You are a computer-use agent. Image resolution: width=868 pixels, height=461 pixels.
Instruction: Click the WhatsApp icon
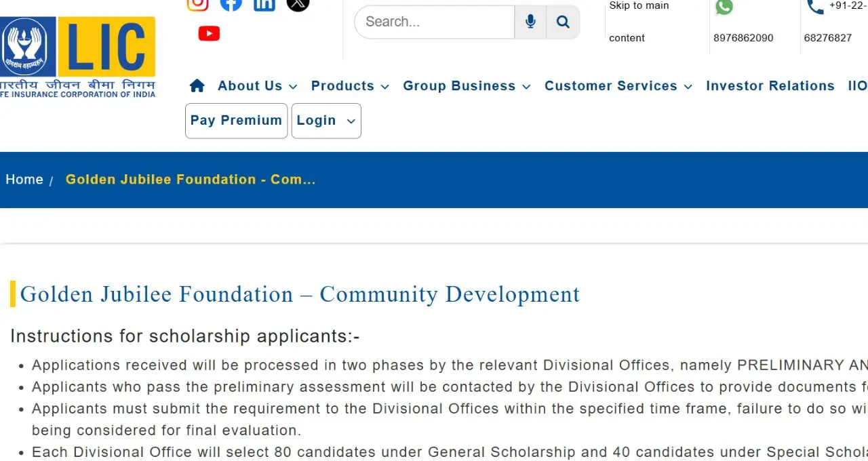coord(724,7)
